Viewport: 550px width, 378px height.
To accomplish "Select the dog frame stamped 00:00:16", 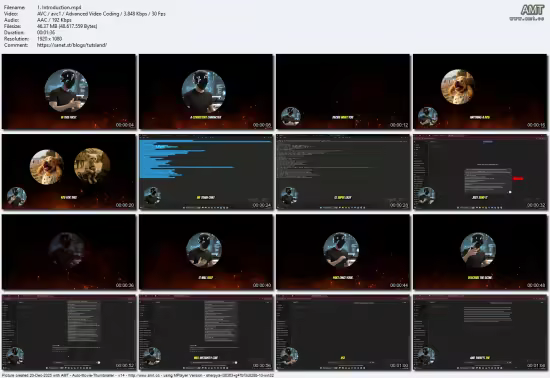I will [480, 92].
